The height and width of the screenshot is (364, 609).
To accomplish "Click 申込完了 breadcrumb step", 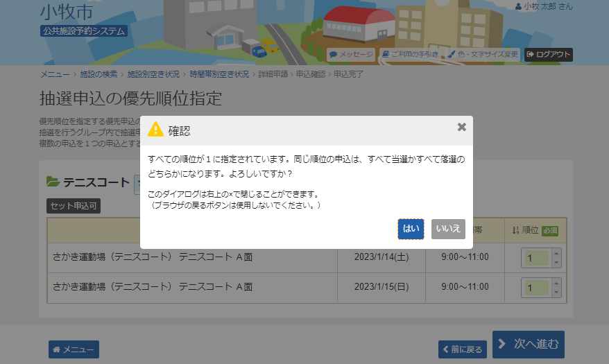I will coord(348,74).
